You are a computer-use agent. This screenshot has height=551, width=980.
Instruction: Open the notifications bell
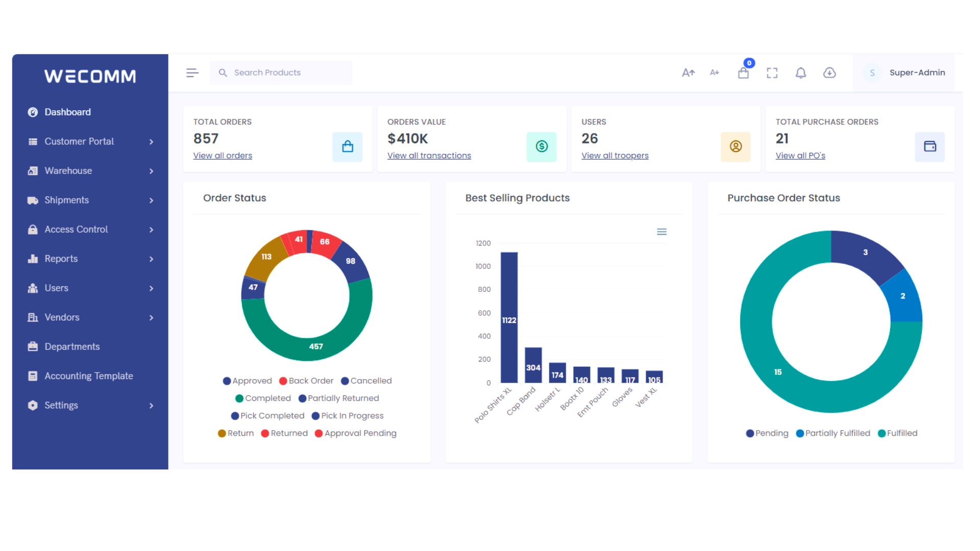point(800,72)
